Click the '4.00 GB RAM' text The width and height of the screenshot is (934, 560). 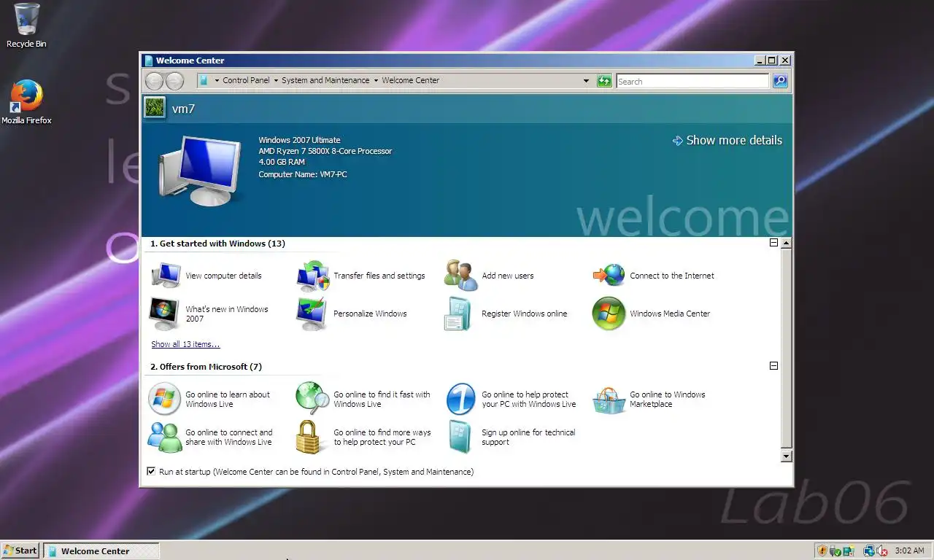tap(282, 162)
